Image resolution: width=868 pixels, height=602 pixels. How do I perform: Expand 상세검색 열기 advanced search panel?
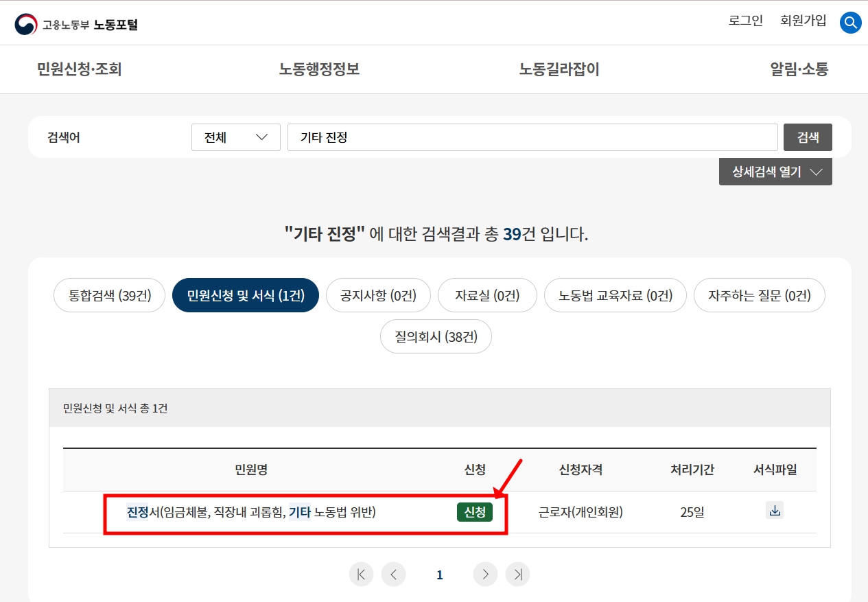775,171
